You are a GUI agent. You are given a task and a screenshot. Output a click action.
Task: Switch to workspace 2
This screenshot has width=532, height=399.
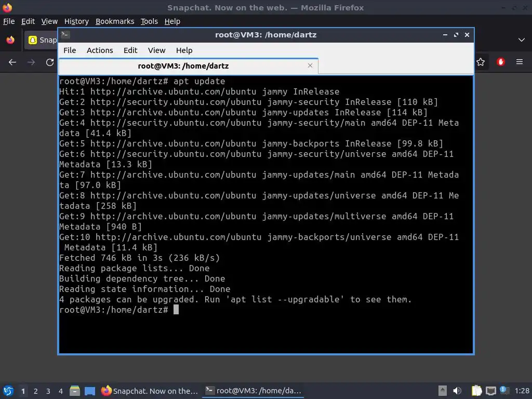point(36,391)
